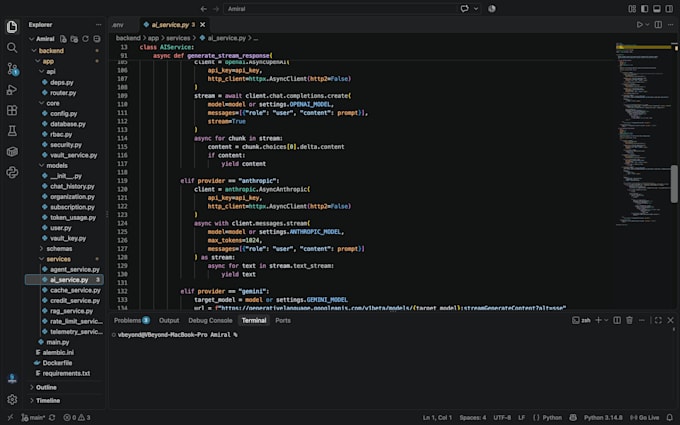Open remote window icon in status bar
The image size is (680, 425).
(x=10, y=418)
